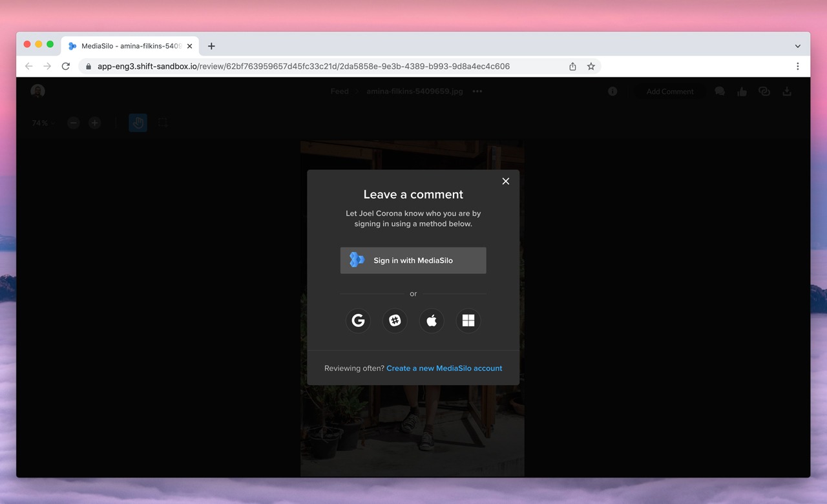Click the download icon in header
Viewport: 827px width, 504px height.
787,92
